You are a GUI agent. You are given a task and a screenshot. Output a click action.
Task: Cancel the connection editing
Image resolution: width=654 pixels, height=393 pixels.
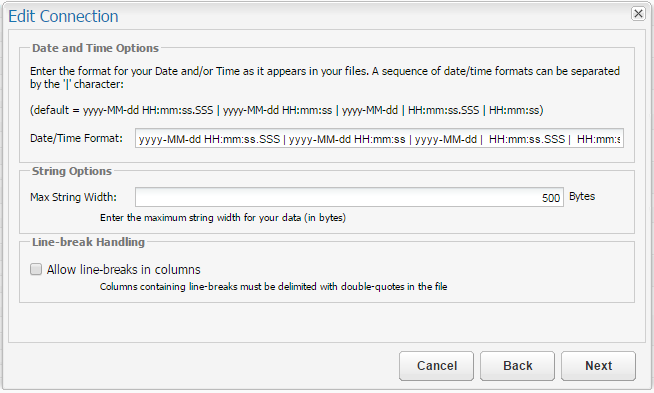tap(436, 365)
